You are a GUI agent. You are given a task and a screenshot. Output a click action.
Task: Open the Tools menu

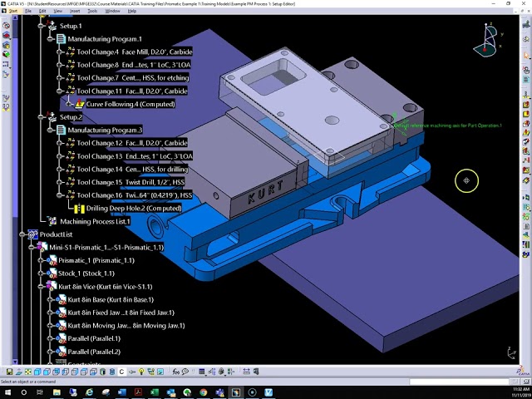click(92, 11)
